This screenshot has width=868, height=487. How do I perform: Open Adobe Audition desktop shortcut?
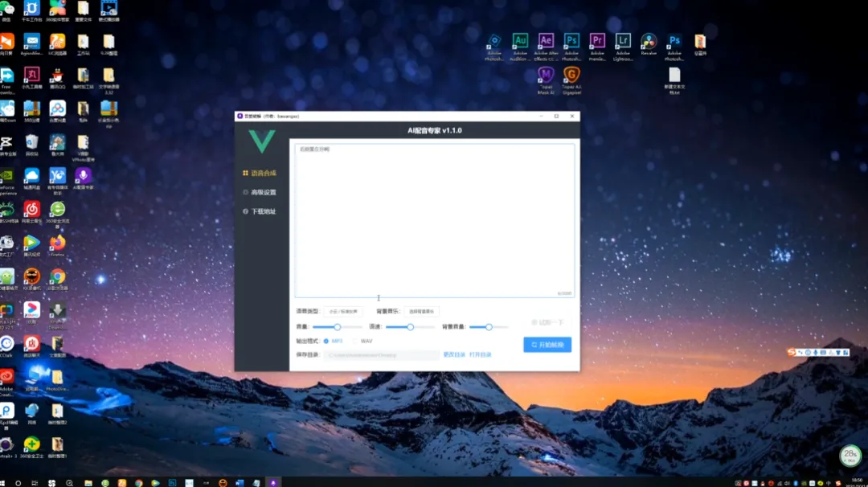519,47
